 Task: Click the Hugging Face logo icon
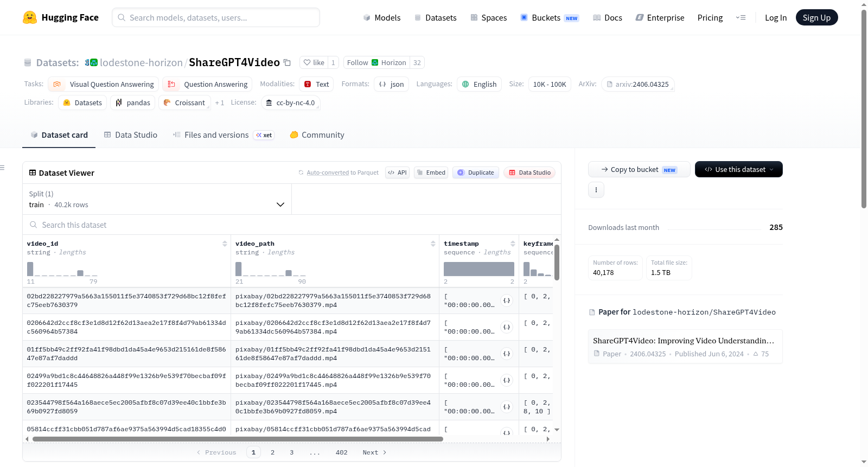[30, 17]
